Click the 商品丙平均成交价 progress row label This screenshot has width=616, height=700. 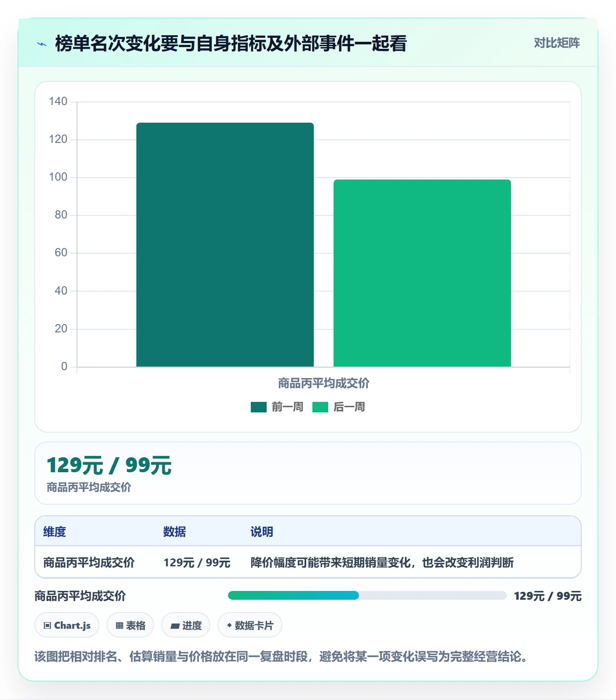pos(80,596)
